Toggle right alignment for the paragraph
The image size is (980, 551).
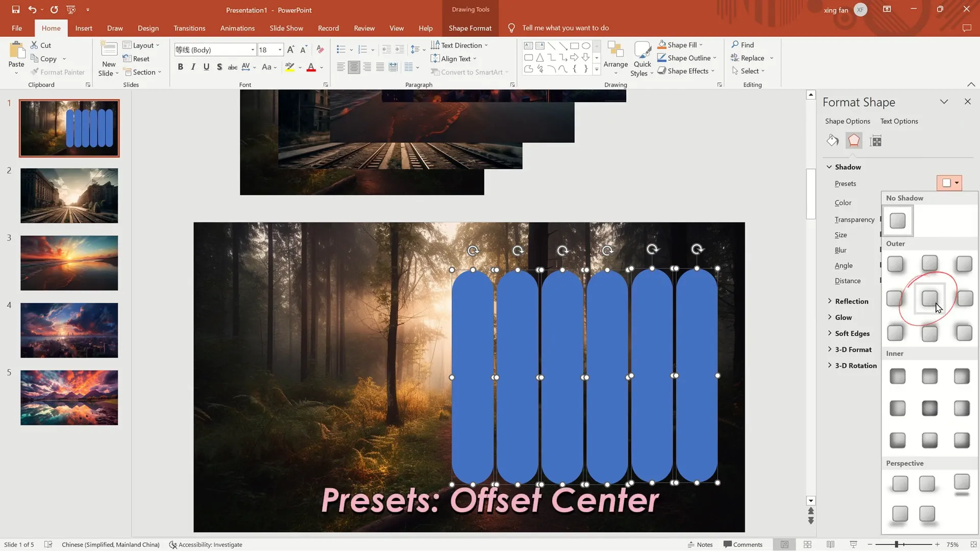tap(367, 67)
